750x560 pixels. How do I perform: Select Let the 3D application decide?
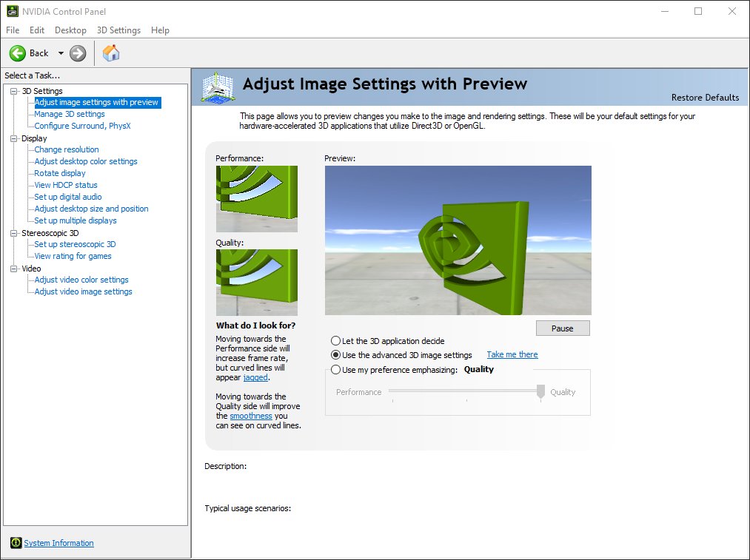[x=336, y=341]
